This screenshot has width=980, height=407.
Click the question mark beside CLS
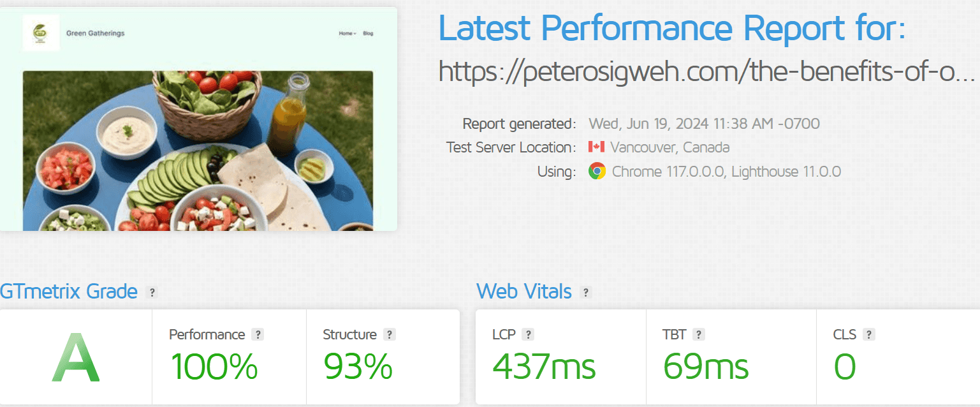click(869, 335)
